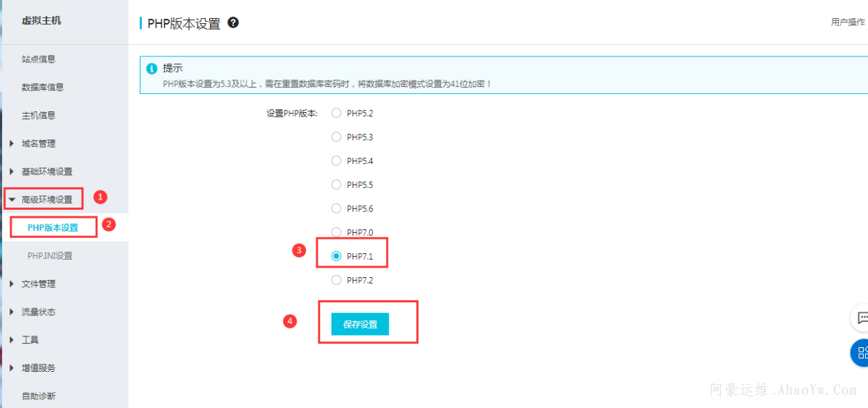Click the 保存设置 button
Viewport: 868px width, 408px height.
[360, 325]
